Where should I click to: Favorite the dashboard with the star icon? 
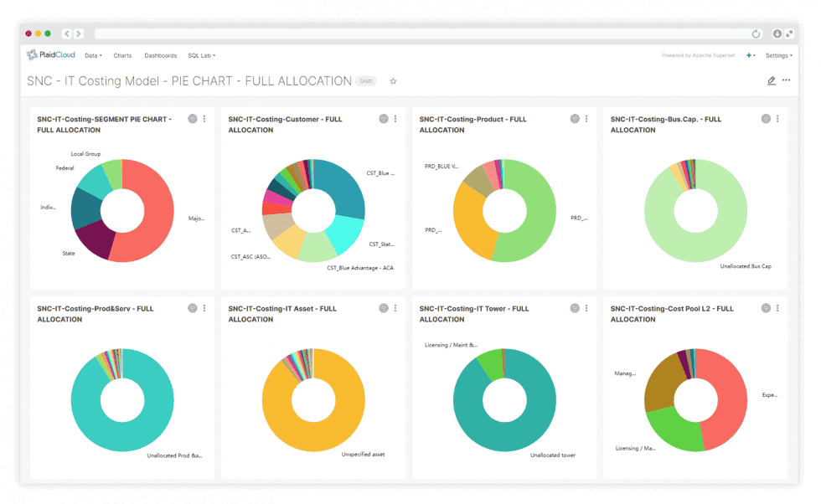coord(393,81)
